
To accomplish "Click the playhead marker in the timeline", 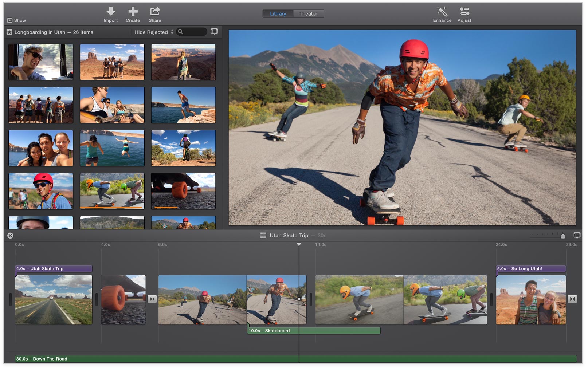I will [299, 244].
